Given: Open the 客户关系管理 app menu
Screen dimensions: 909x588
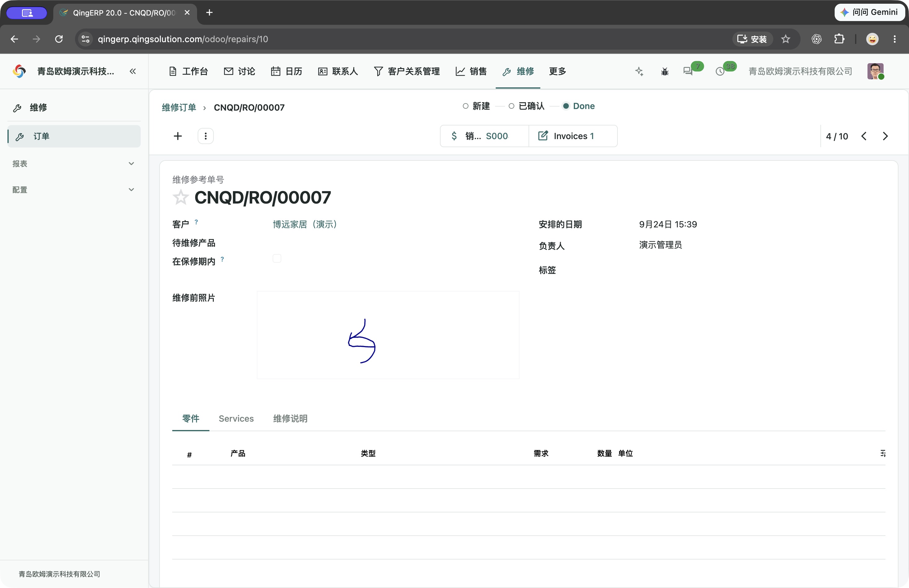Looking at the screenshot, I should click(x=407, y=71).
